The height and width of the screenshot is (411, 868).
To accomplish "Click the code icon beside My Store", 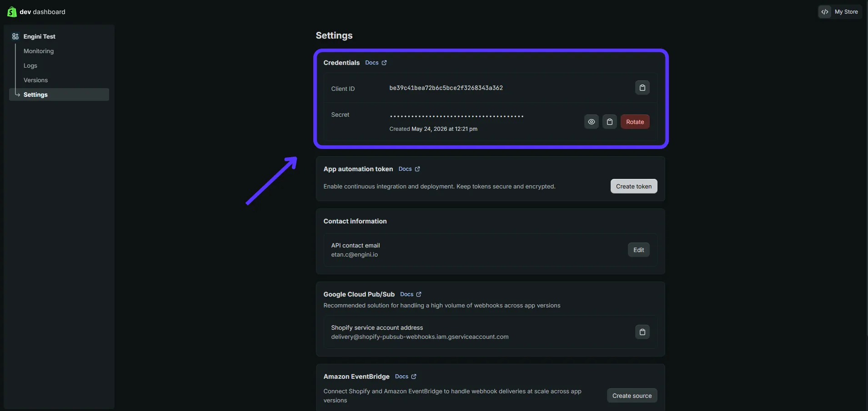I will pyautogui.click(x=825, y=12).
